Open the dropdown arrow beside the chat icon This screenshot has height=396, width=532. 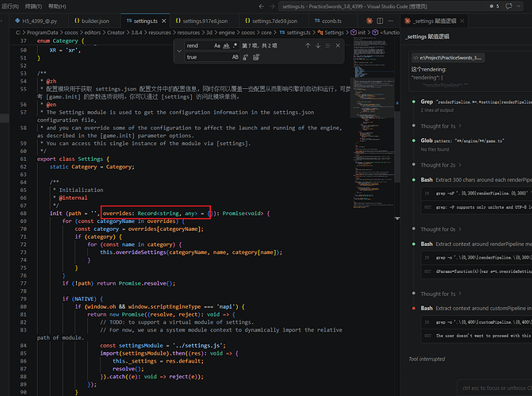click(x=519, y=6)
